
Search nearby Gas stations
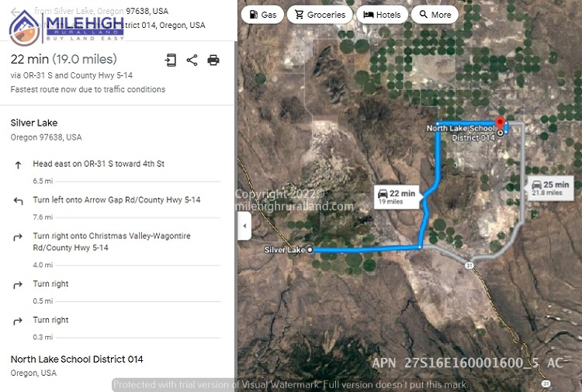[x=263, y=15]
